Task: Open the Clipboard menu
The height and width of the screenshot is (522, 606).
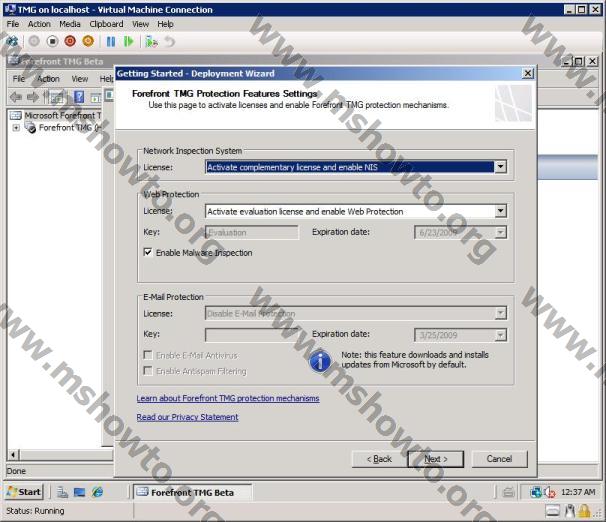Action: point(106,24)
